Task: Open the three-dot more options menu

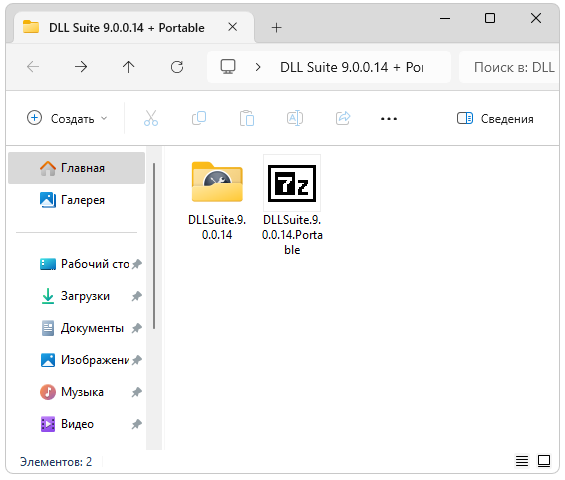Action: (389, 119)
